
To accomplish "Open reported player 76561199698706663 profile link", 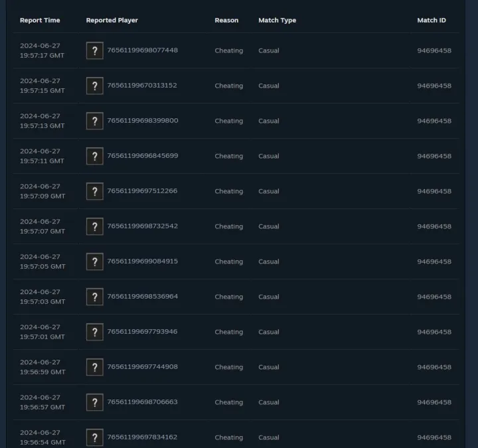I will pyautogui.click(x=142, y=402).
